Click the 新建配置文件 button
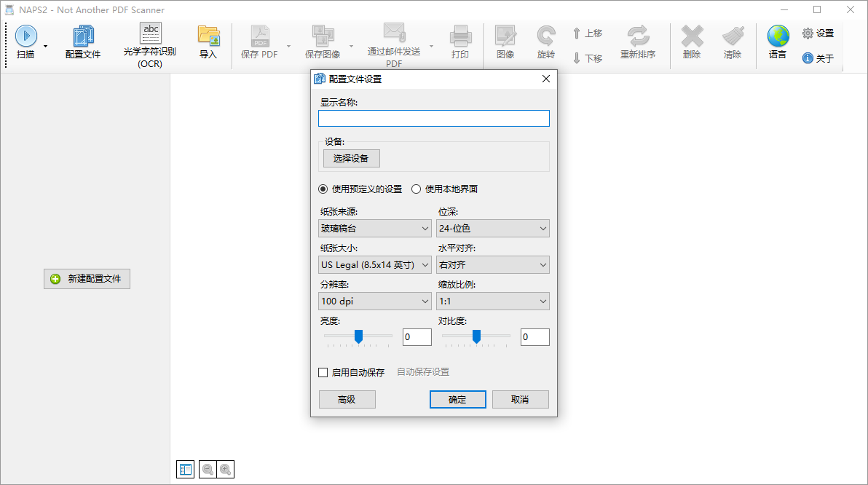The width and height of the screenshot is (868, 485). click(x=87, y=278)
